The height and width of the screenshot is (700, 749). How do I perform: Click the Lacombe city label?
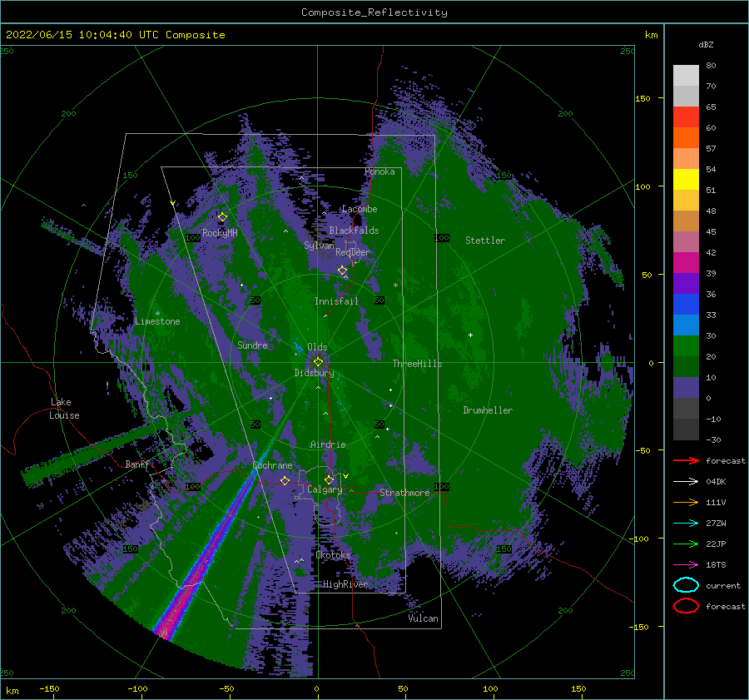click(x=360, y=209)
